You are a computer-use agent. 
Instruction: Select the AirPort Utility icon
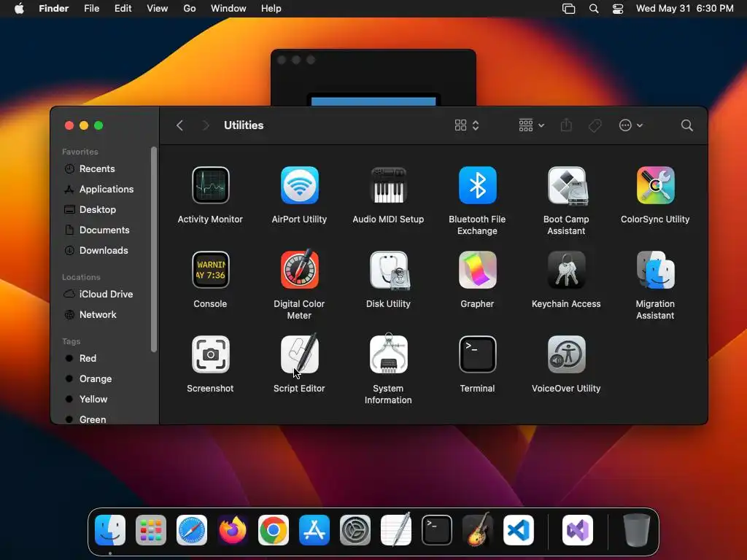point(299,185)
